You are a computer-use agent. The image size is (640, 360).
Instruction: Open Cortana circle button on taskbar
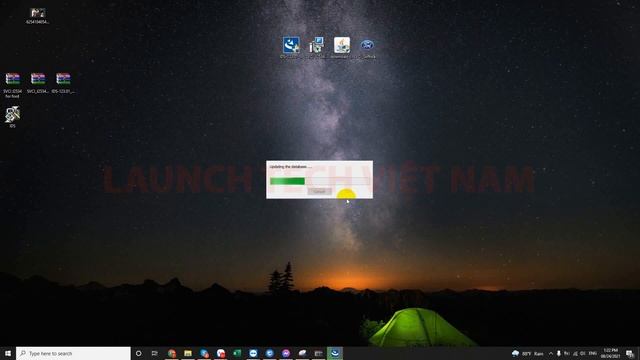(138, 353)
